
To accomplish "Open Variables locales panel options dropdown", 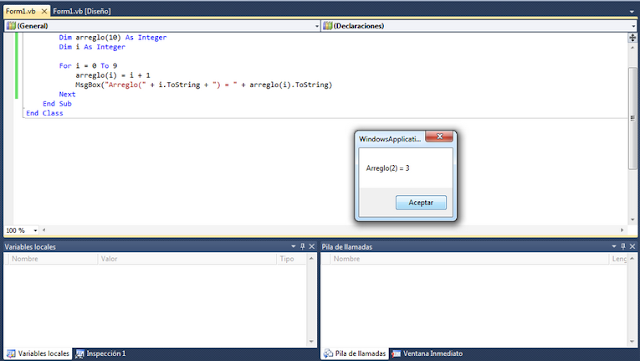I will (293, 246).
